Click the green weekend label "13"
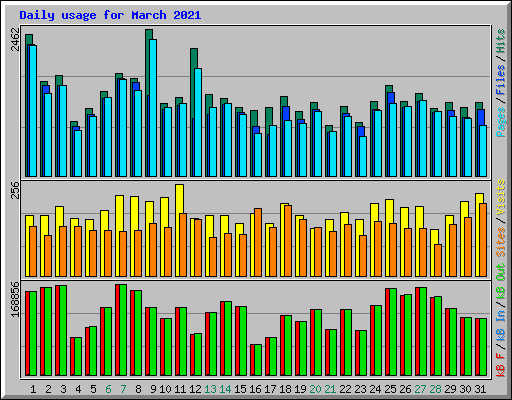The image size is (512, 400). pyautogui.click(x=210, y=389)
